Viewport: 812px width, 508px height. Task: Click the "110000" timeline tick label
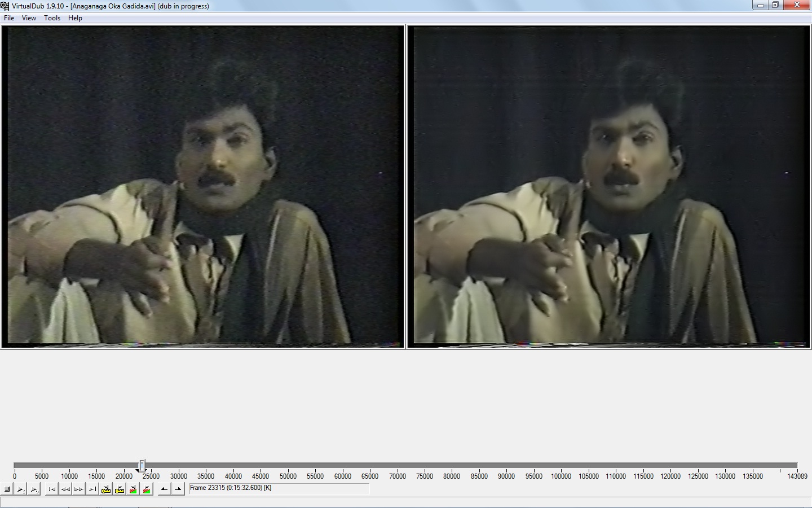click(616, 476)
